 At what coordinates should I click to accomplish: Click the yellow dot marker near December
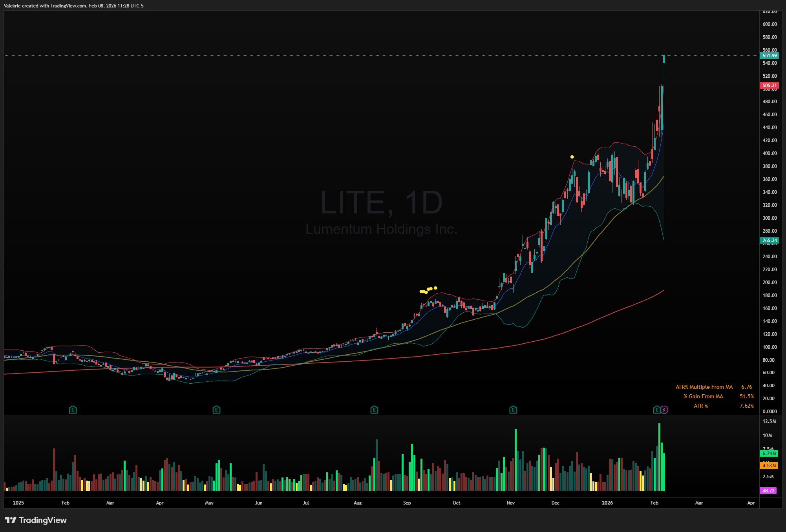pos(572,157)
